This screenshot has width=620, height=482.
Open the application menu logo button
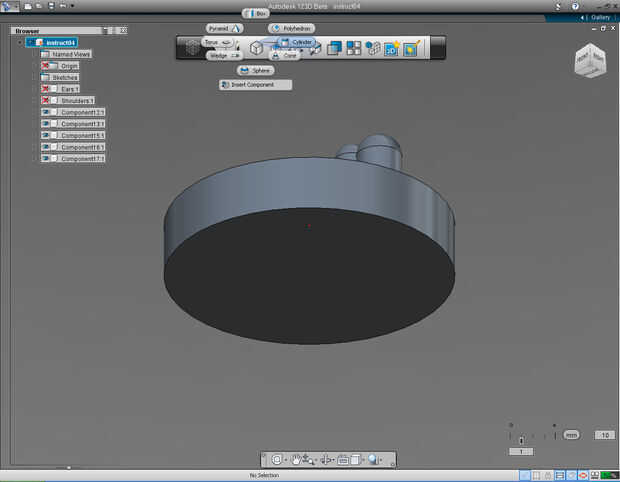7,6
